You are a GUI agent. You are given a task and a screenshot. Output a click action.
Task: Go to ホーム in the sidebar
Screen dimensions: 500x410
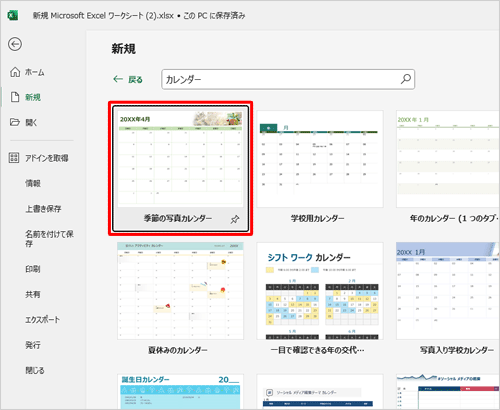(35, 72)
